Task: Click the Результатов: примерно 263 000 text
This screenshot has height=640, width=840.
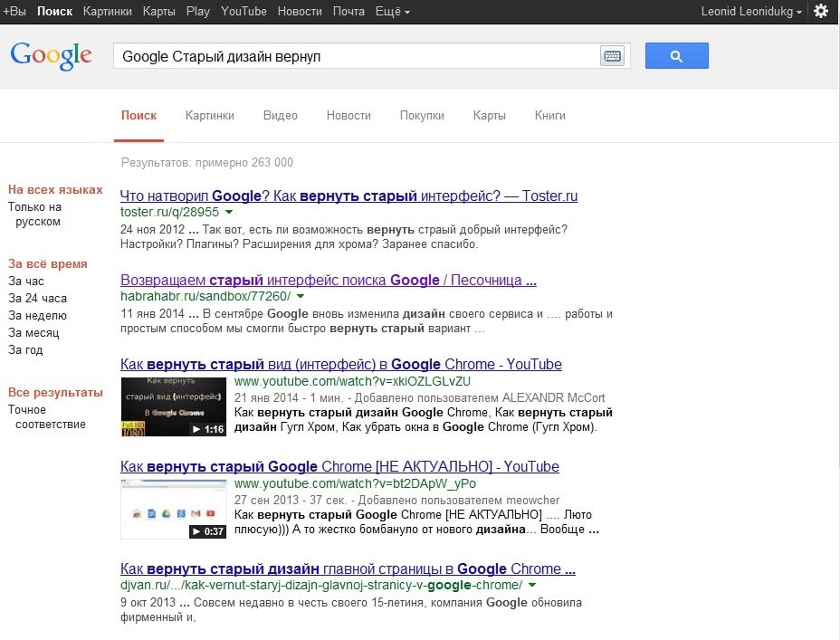Action: coord(206,162)
